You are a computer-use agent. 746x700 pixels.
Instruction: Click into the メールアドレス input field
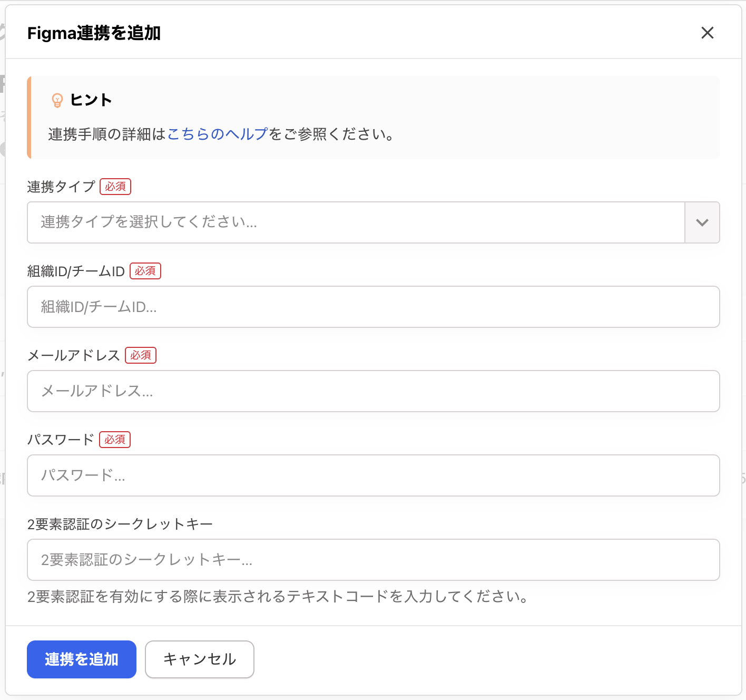pos(373,391)
